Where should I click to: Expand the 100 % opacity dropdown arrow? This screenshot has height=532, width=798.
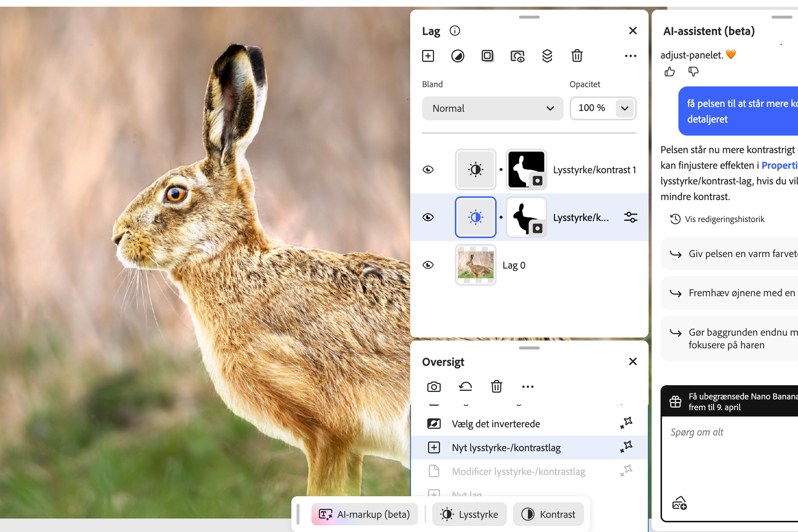tap(625, 108)
